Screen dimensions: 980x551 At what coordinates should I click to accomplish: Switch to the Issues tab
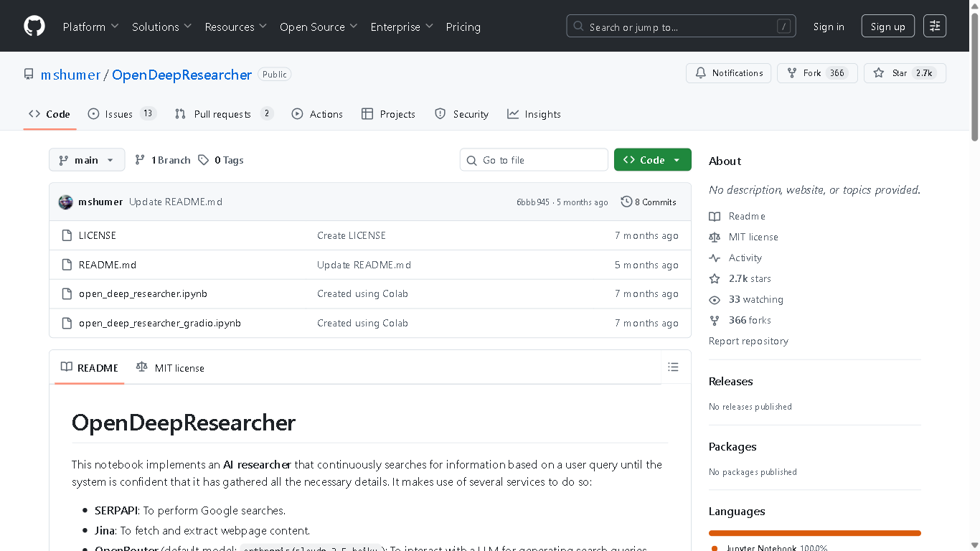click(122, 114)
